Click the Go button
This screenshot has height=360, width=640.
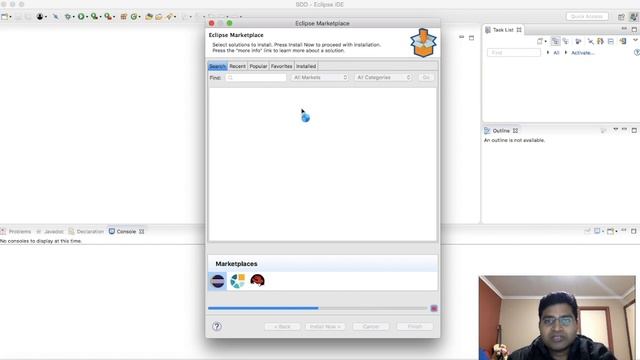[x=426, y=77]
